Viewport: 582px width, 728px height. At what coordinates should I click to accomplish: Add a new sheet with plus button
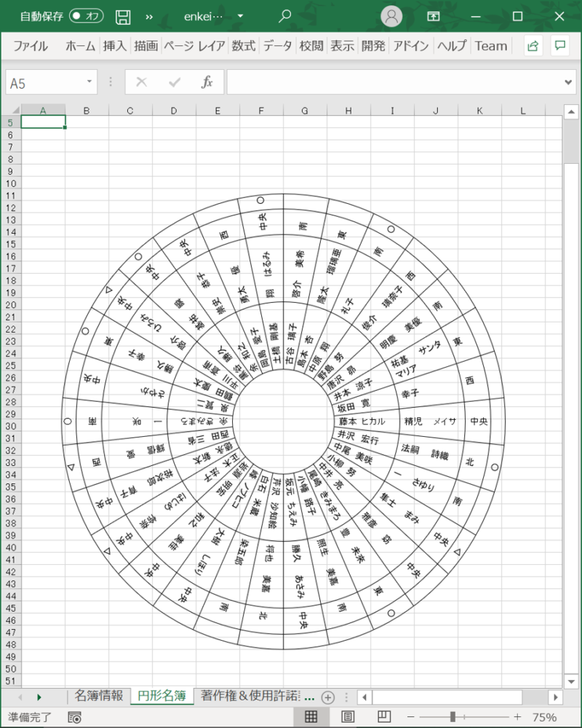click(328, 697)
